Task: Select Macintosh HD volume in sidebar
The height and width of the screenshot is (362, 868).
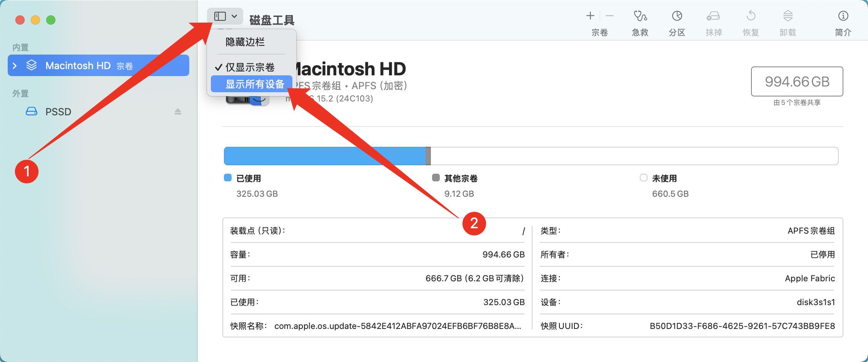Action: click(78, 66)
